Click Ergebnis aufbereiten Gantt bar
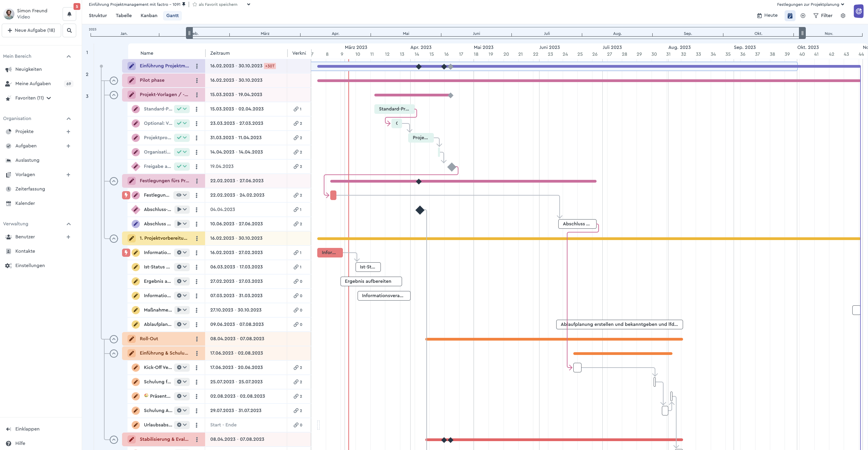 tap(371, 281)
